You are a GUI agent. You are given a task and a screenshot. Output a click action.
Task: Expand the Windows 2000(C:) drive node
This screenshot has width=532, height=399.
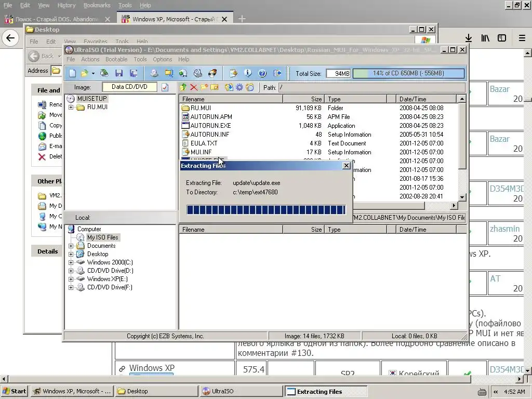pos(71,262)
